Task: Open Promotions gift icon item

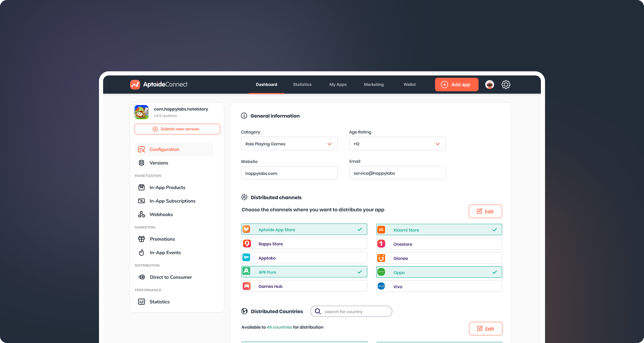Action: point(162,239)
